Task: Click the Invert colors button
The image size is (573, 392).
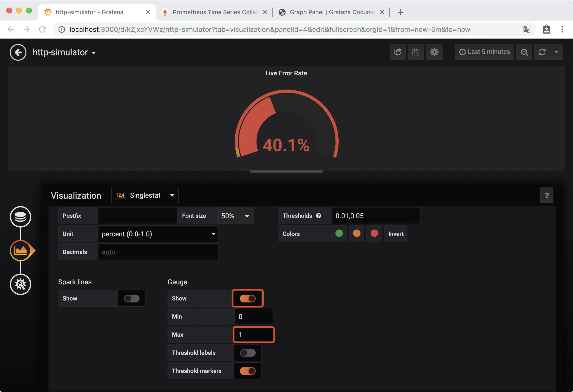Action: click(396, 234)
